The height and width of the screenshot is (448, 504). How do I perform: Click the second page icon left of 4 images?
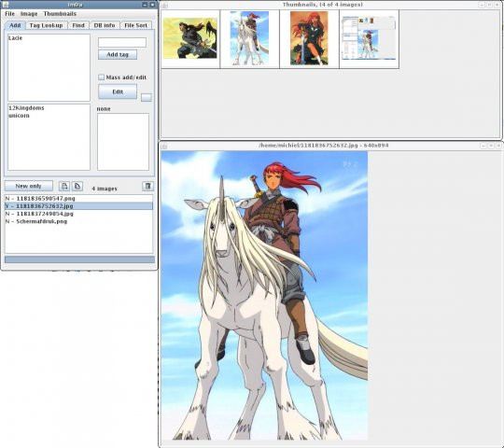[x=77, y=186]
